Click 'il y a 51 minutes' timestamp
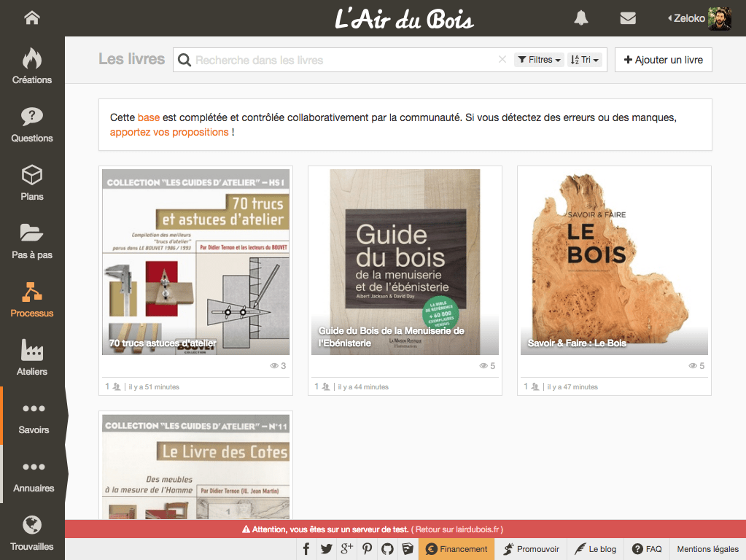 coord(154,386)
